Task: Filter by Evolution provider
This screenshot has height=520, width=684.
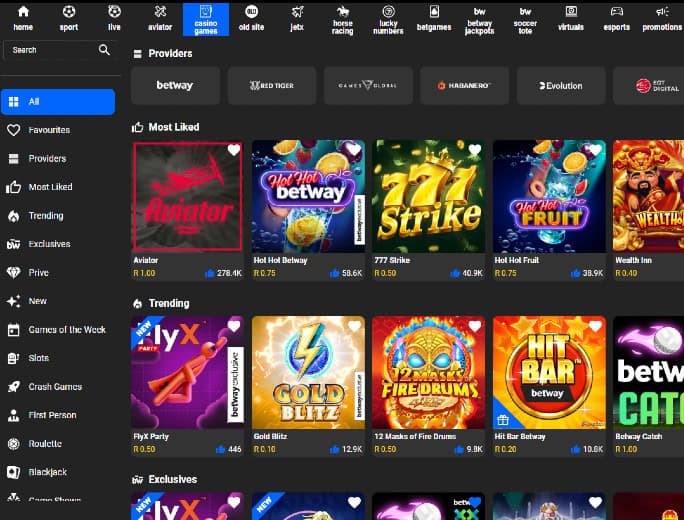Action: [561, 86]
